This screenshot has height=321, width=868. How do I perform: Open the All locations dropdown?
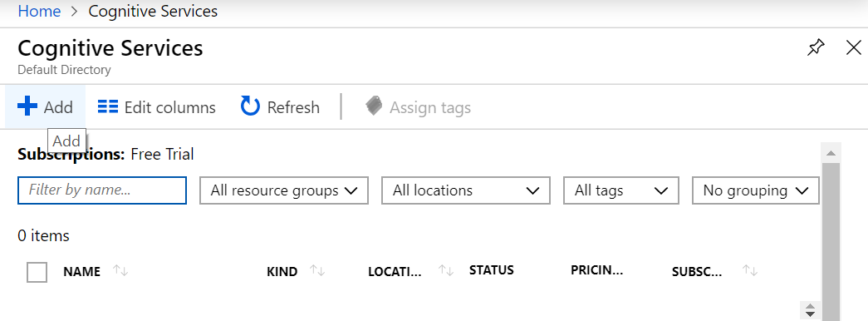[x=465, y=190]
